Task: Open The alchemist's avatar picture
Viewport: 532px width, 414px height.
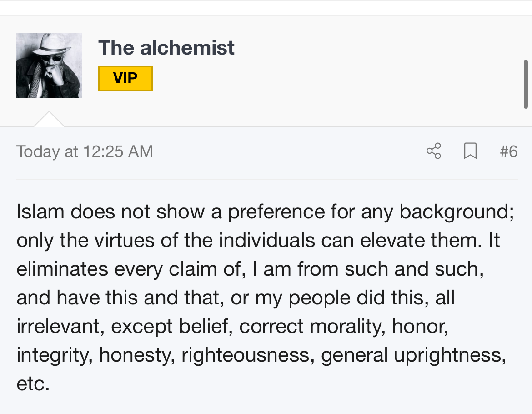Action: tap(49, 66)
